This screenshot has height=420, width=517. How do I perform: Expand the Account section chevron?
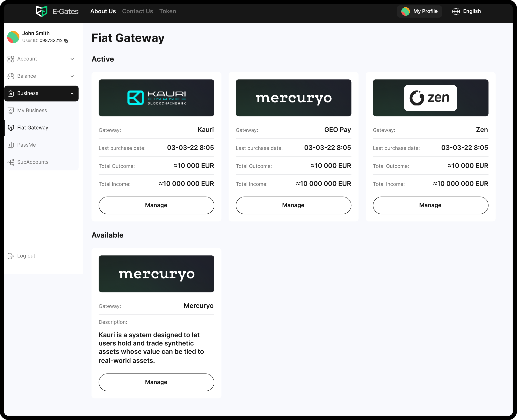tap(72, 59)
